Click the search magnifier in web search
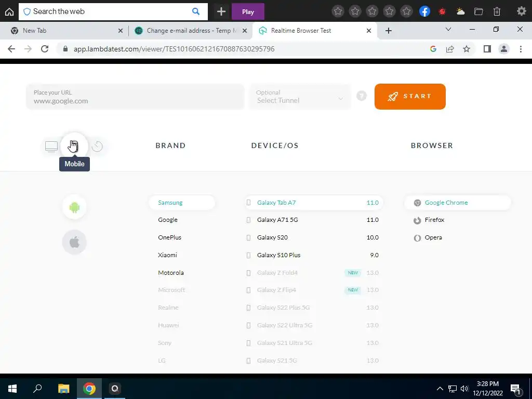The image size is (532, 399). [x=196, y=11]
